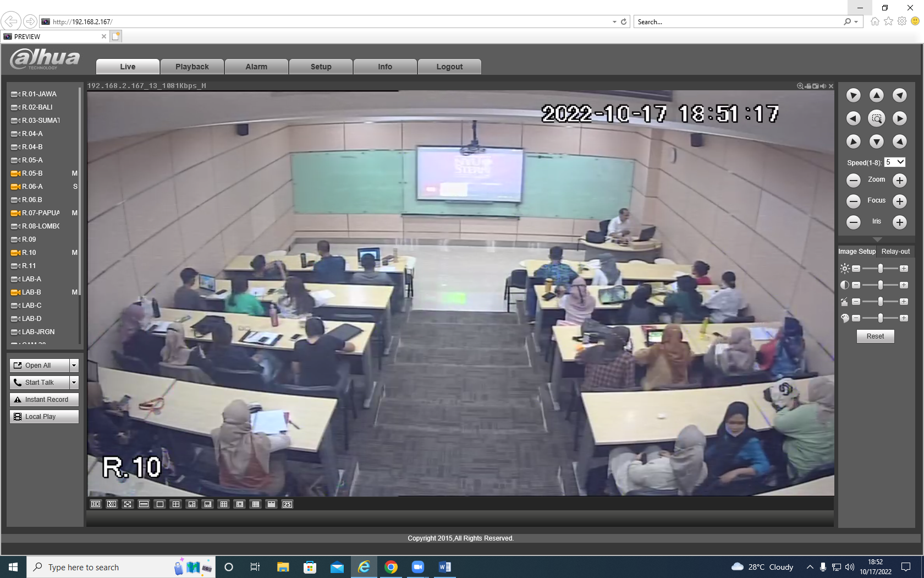924x578 pixels.
Task: Select the nine-window split layout
Action: point(223,504)
